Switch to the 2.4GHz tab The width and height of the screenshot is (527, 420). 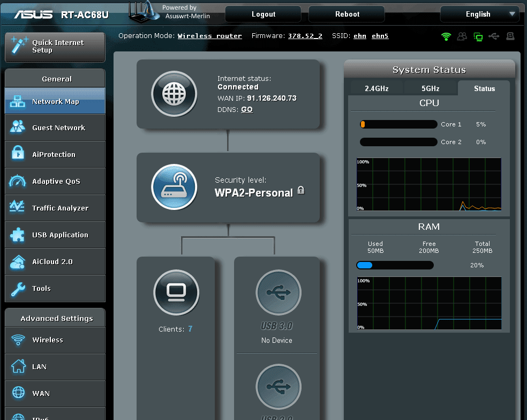click(x=377, y=88)
